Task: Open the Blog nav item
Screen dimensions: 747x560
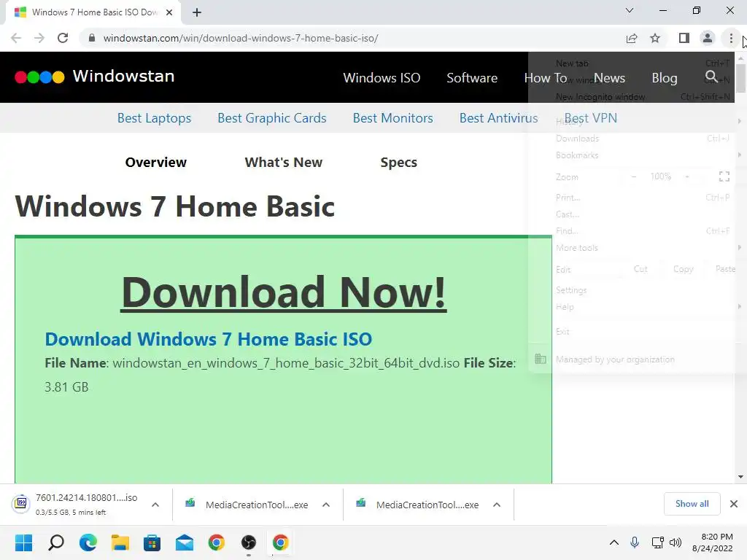Action: pyautogui.click(x=664, y=77)
